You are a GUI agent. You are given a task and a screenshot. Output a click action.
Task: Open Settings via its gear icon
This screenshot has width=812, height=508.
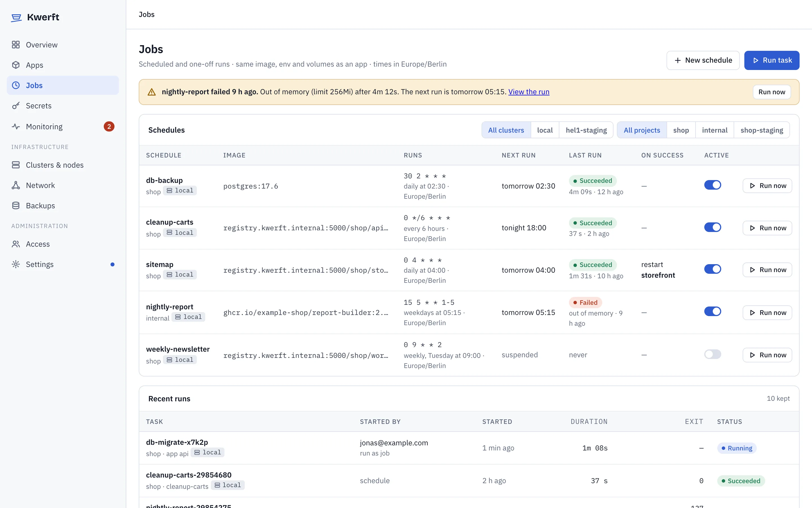click(x=16, y=264)
